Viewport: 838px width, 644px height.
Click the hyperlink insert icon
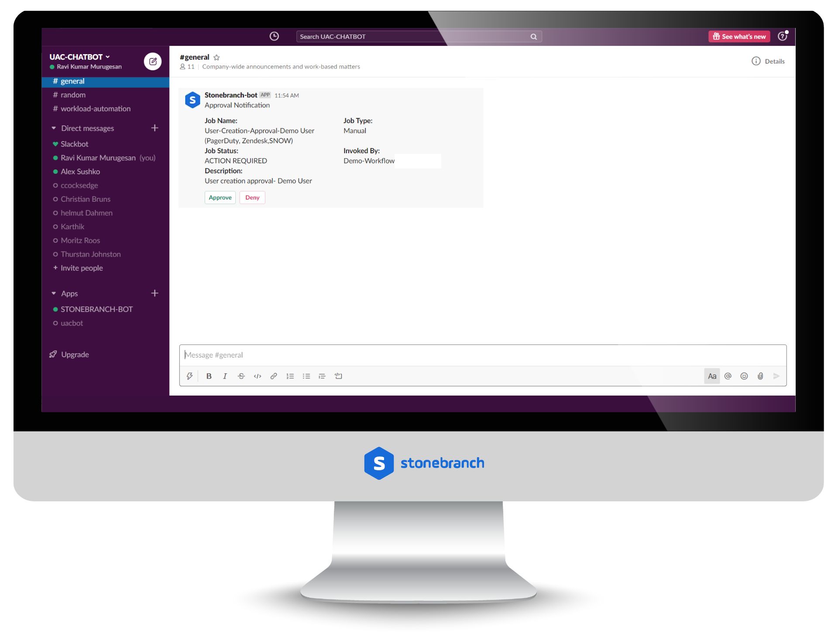click(x=274, y=376)
